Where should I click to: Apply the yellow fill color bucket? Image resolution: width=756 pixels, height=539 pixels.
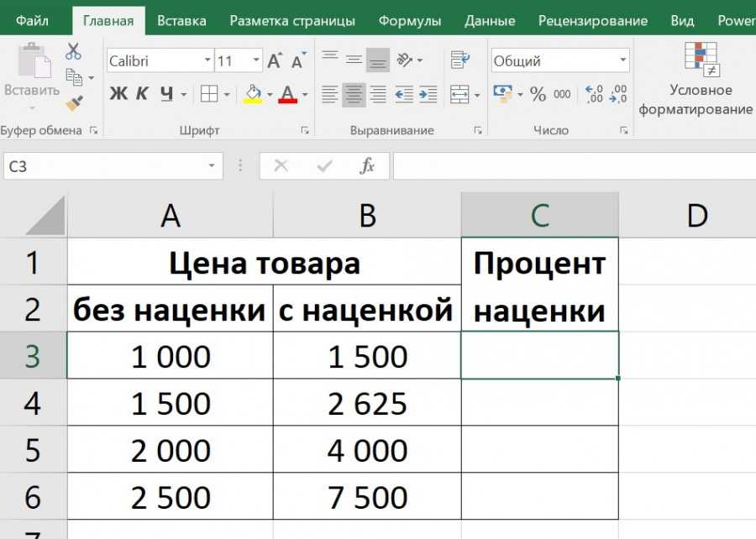coord(252,94)
